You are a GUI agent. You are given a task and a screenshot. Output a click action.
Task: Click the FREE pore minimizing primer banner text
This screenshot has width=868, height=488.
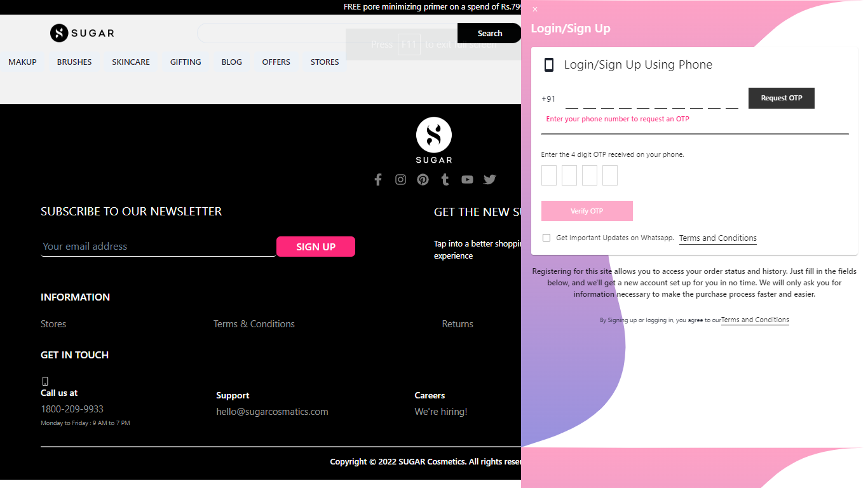[x=432, y=7]
